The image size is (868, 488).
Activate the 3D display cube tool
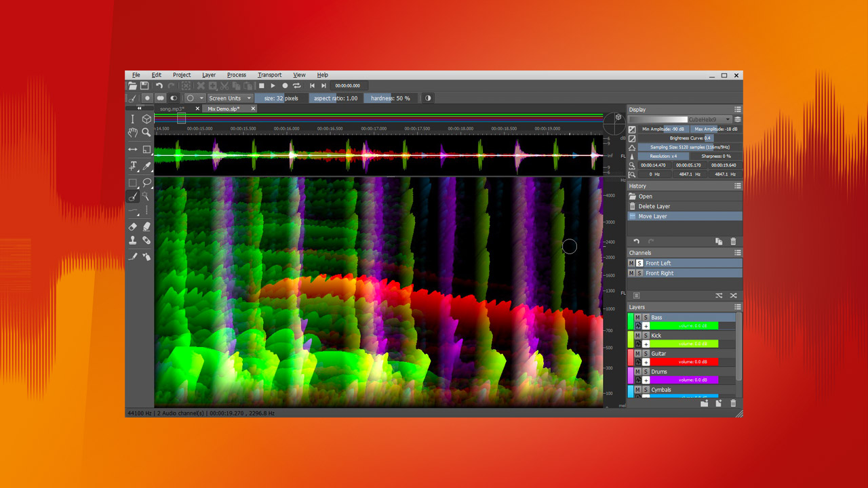click(146, 117)
